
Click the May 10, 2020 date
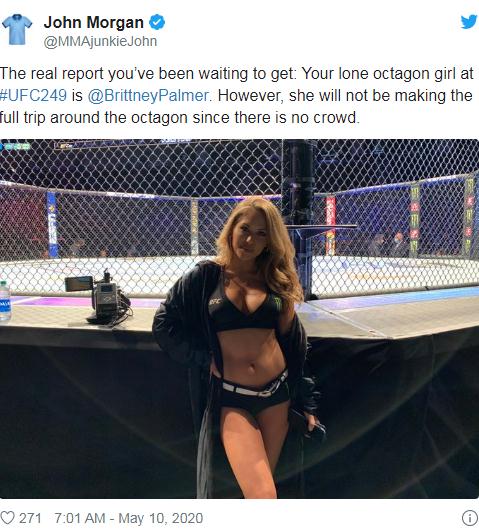point(161,518)
